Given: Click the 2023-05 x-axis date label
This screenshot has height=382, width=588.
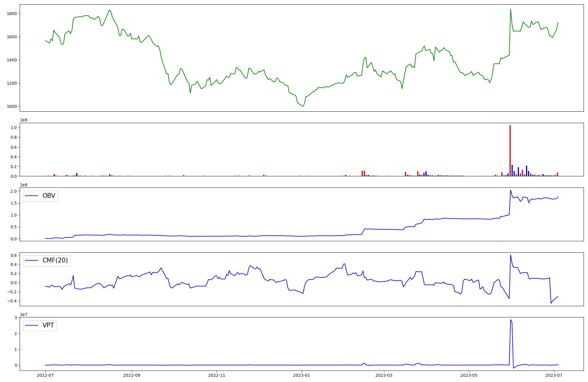Looking at the screenshot, I should (x=469, y=375).
